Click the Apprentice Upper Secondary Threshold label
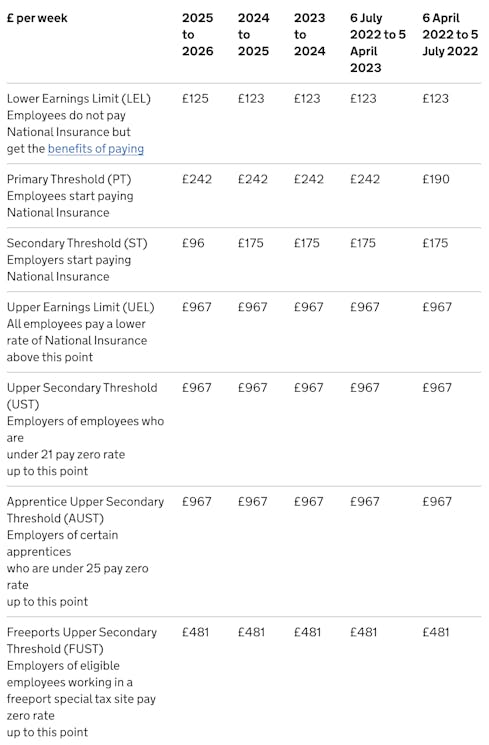This screenshot has height=745, width=489. [86, 510]
